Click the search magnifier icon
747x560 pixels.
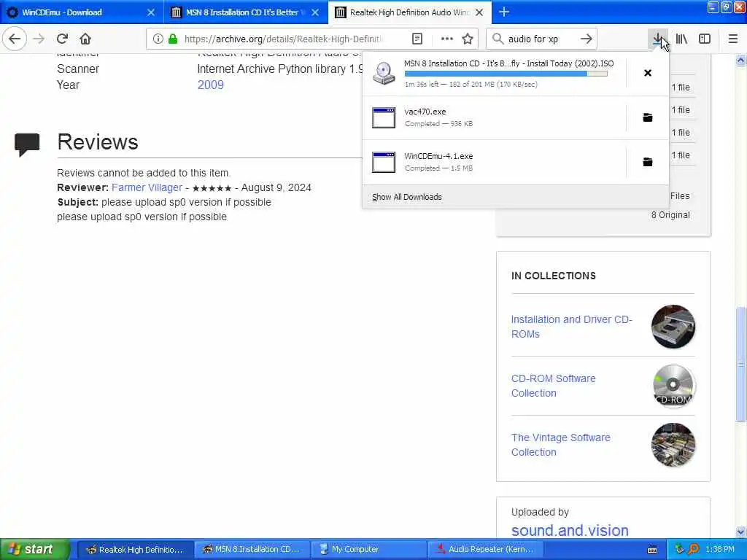pos(498,39)
